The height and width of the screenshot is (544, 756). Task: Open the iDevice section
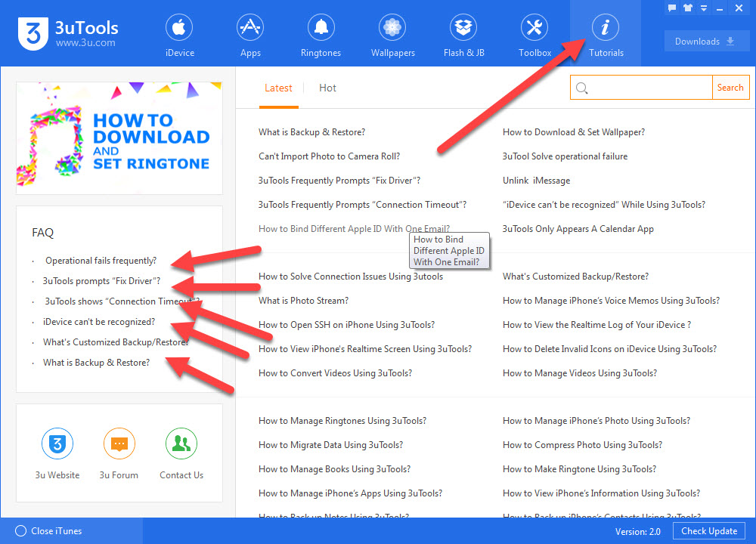tap(179, 36)
